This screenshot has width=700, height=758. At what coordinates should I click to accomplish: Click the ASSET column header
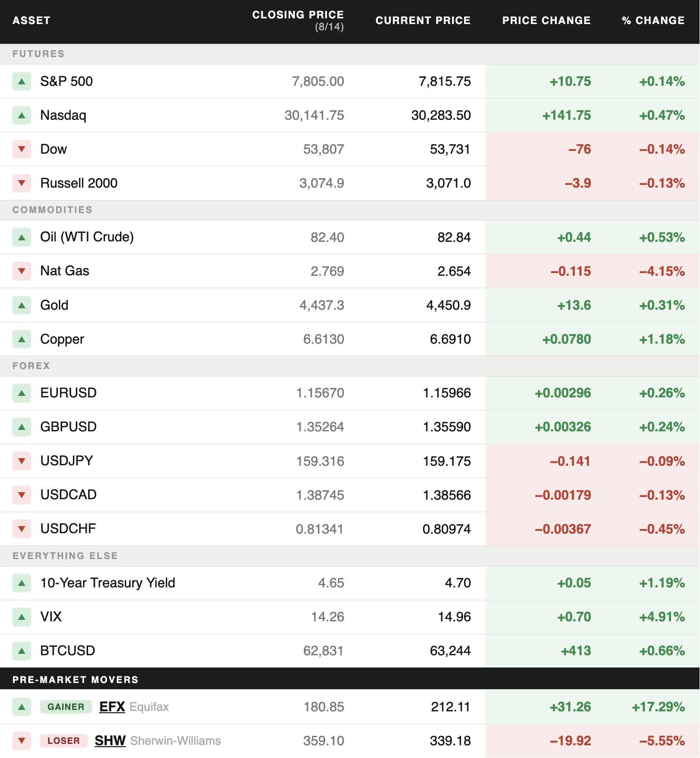click(31, 20)
